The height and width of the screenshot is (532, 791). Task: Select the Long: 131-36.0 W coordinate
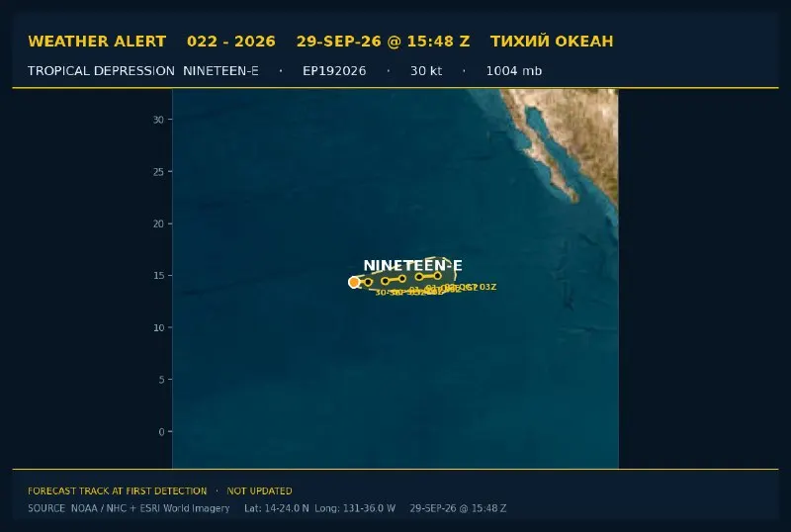point(355,508)
